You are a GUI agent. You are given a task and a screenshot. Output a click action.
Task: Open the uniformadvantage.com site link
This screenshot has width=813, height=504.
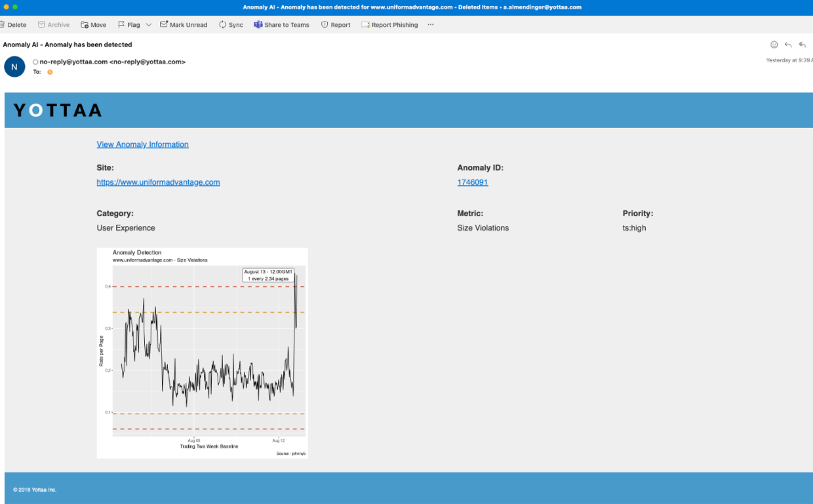click(158, 182)
